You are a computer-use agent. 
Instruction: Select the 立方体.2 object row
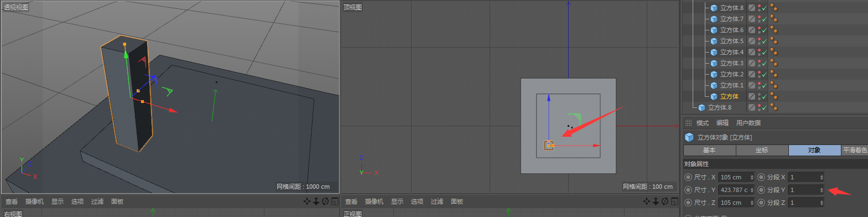731,74
